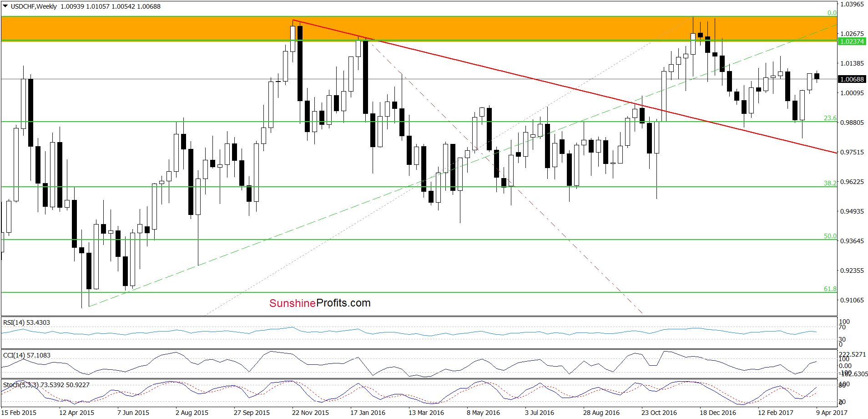
Task: Click the 17 Jan 2016 date label
Action: pos(368,413)
